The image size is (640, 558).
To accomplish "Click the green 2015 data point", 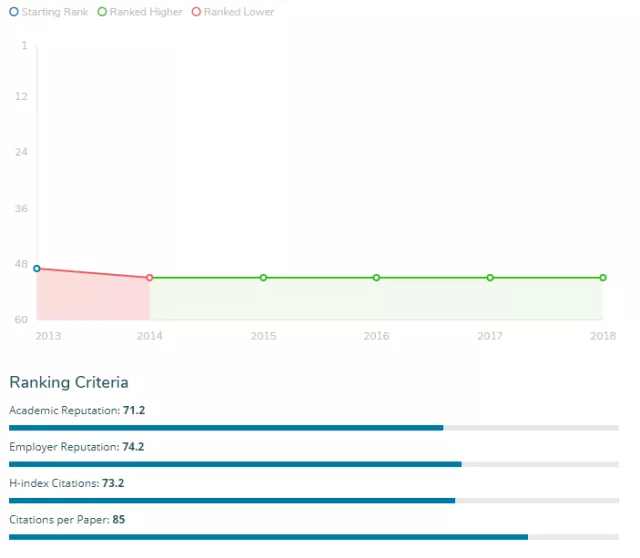I will pyautogui.click(x=263, y=277).
